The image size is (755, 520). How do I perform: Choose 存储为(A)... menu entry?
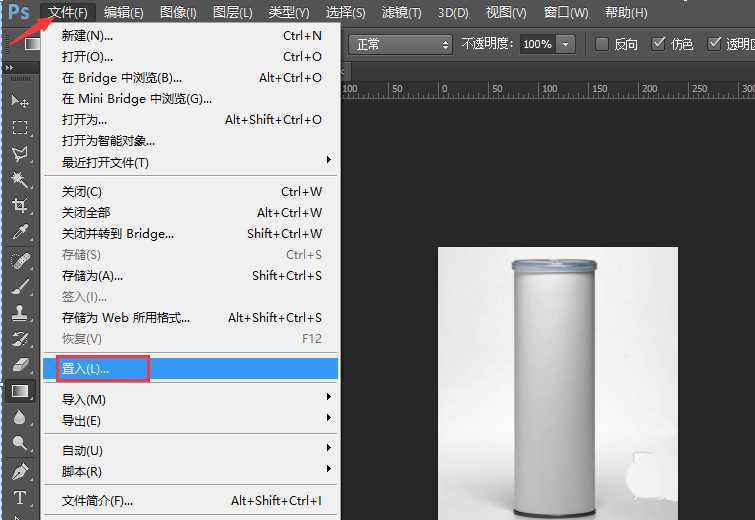[92, 275]
